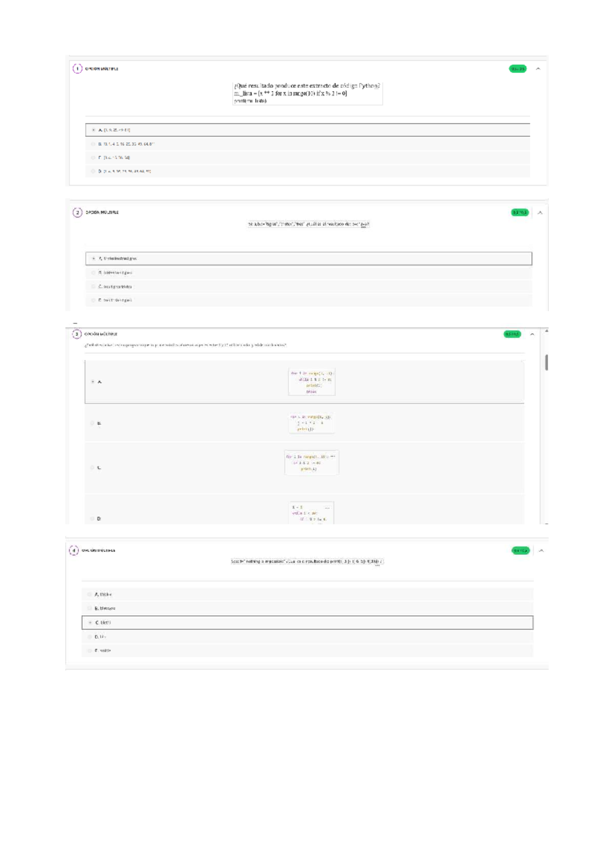Viewport: 614px width, 868px height.
Task: Select option C in question 1
Action: [x=308, y=158]
